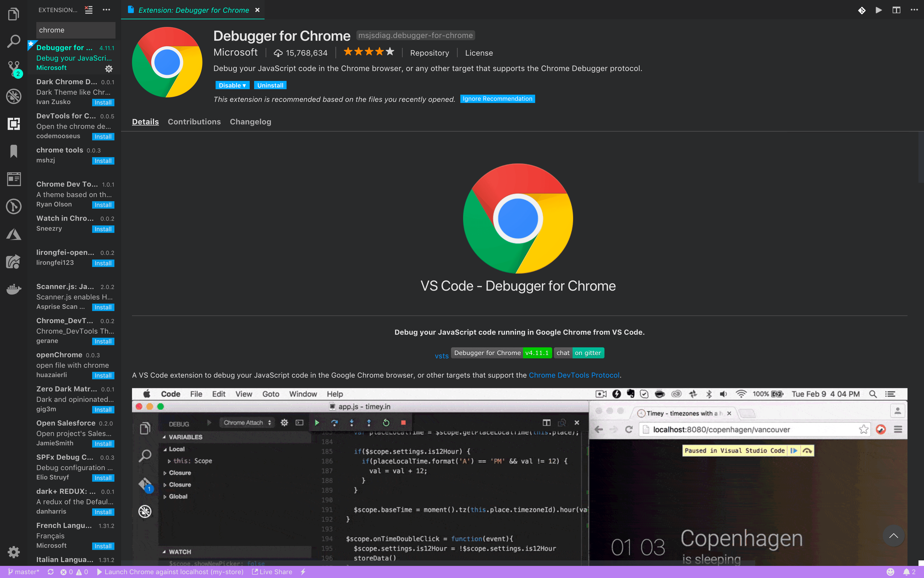
Task: Click the master* branch in status bar
Action: [x=24, y=572]
